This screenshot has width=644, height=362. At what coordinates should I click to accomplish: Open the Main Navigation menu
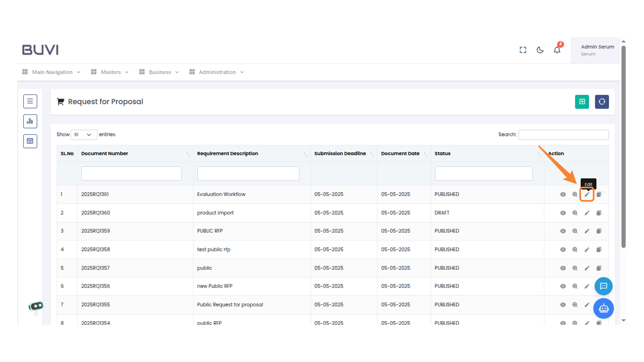coord(52,72)
